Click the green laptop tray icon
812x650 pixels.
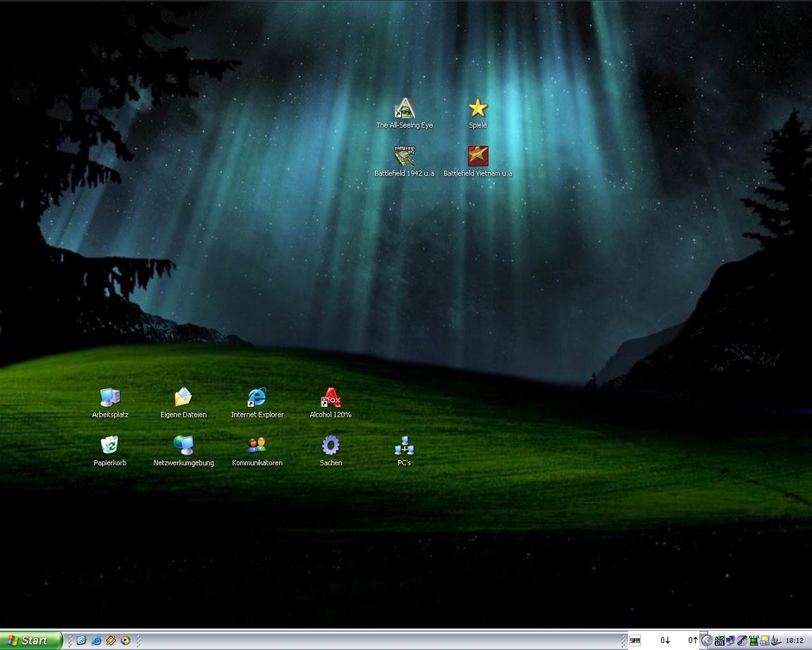[753, 641]
